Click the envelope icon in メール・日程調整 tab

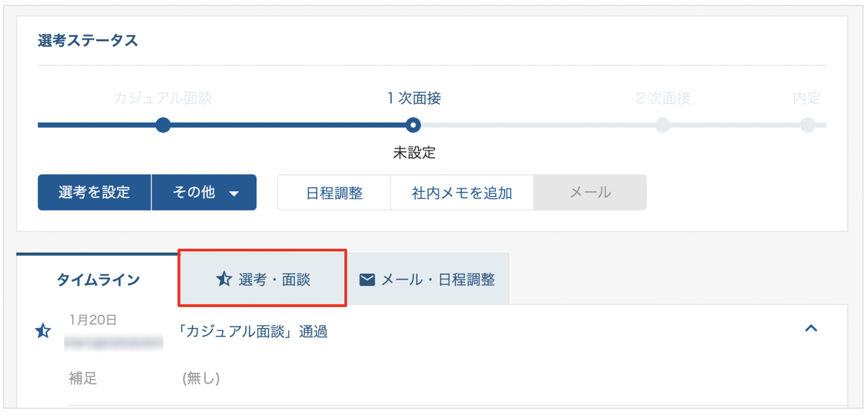[367, 280]
